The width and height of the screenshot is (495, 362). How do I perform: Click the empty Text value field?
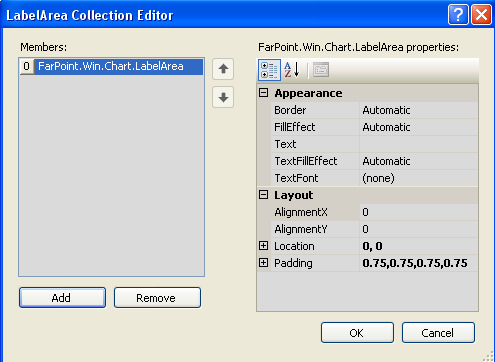coord(419,144)
